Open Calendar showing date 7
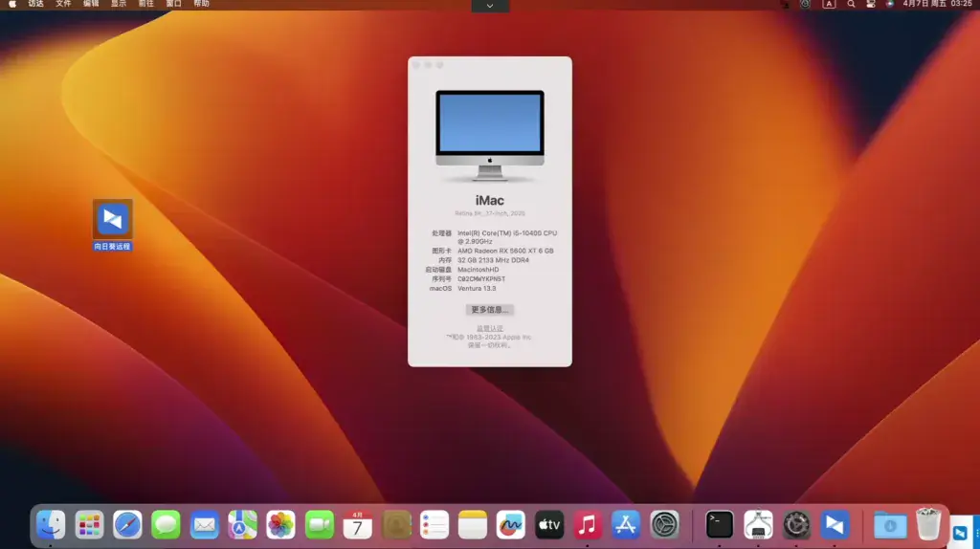 point(358,525)
